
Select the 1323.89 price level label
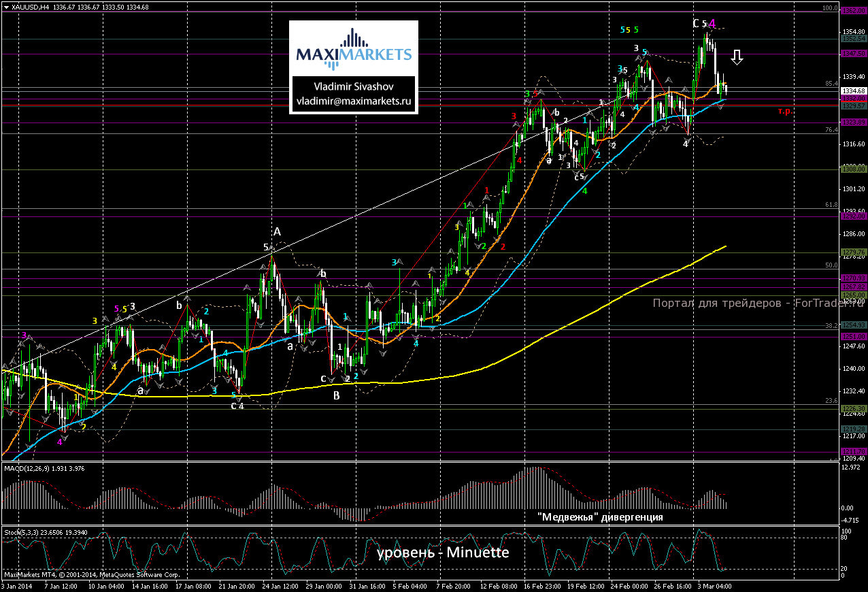[x=853, y=122]
